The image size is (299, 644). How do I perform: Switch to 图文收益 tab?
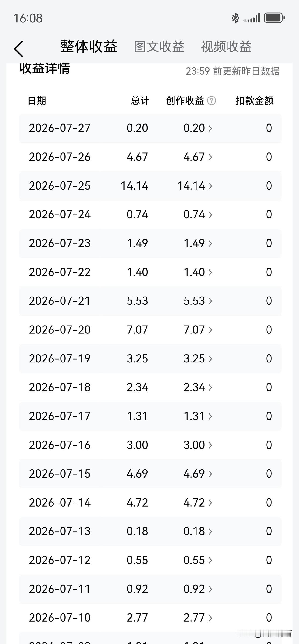pyautogui.click(x=159, y=47)
